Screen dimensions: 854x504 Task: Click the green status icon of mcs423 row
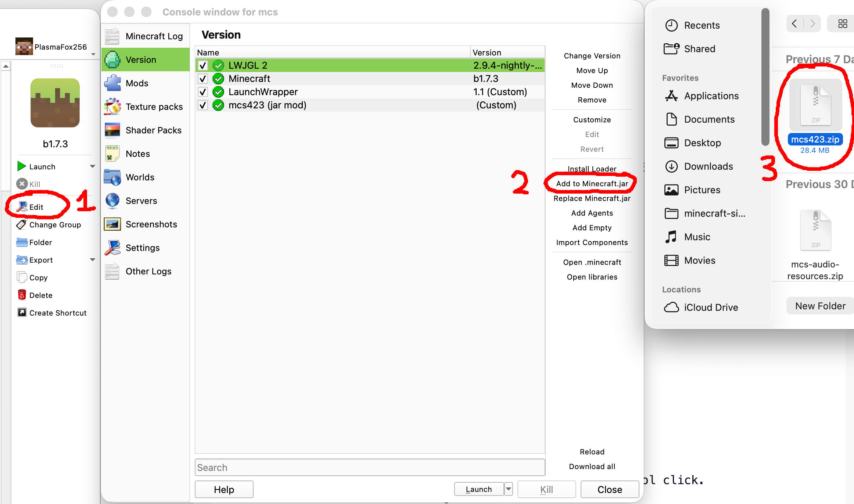click(218, 105)
